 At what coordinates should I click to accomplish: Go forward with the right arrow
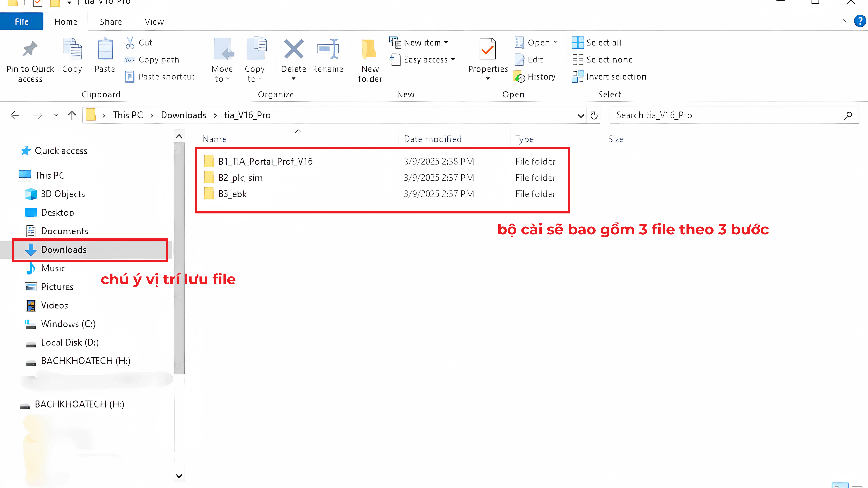coord(37,115)
